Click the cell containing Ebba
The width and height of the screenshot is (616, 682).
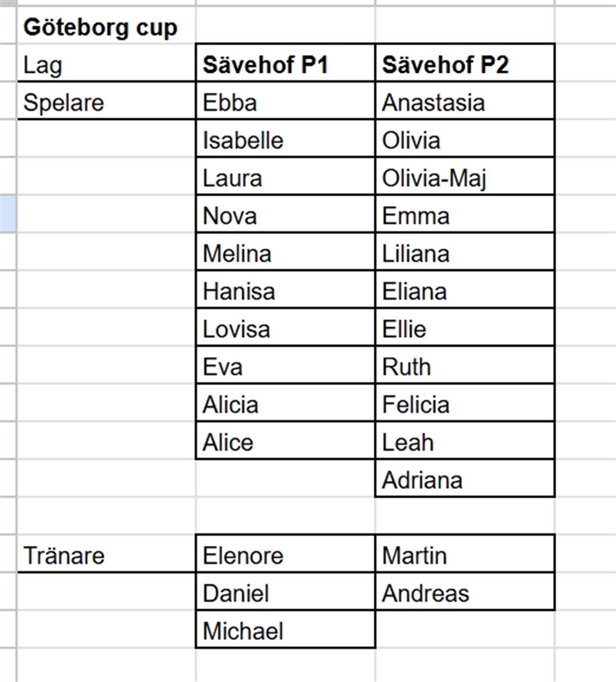pyautogui.click(x=285, y=101)
